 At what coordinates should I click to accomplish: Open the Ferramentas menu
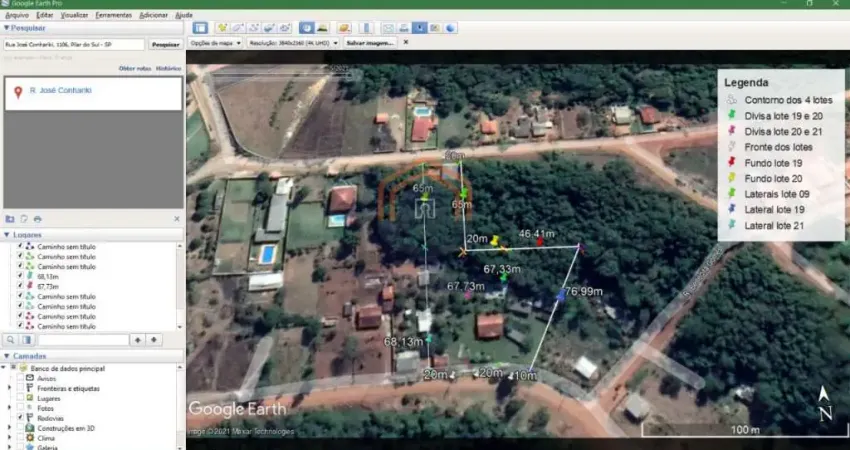tap(113, 15)
